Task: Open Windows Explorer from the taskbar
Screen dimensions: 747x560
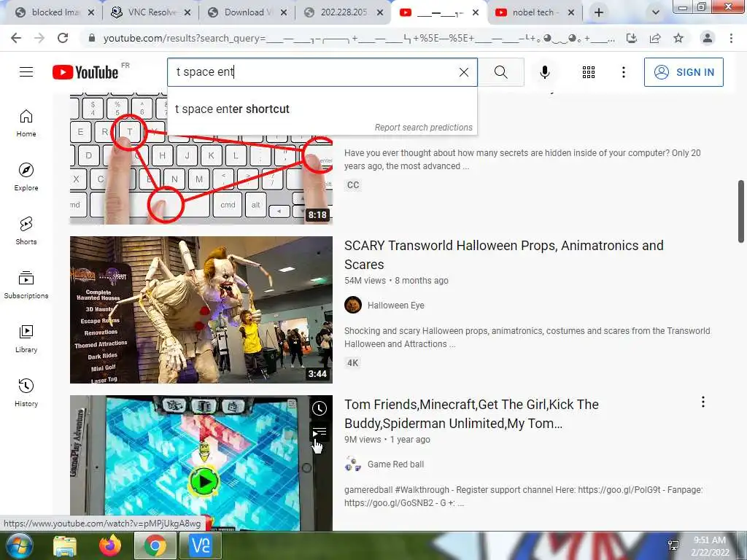Action: coord(65,545)
